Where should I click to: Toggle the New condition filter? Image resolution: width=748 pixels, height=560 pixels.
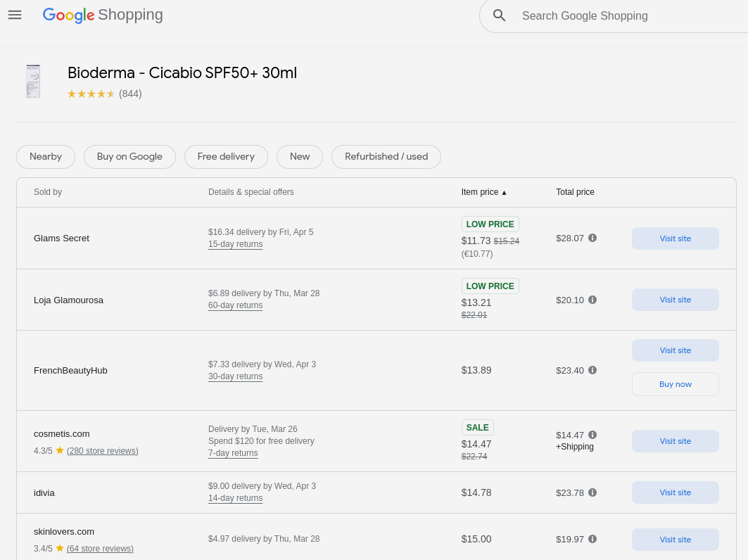(x=300, y=157)
